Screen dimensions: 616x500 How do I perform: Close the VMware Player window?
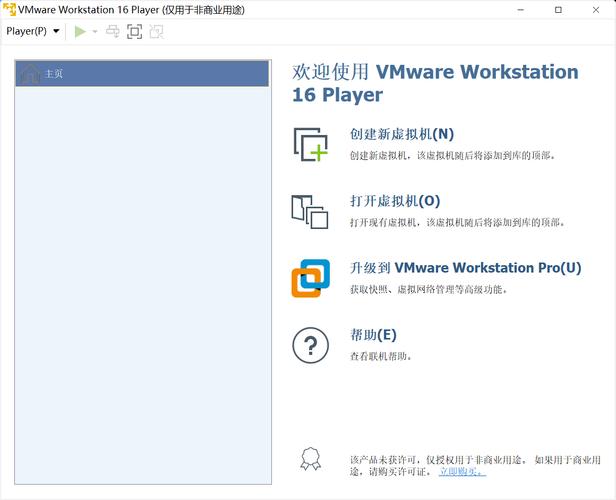[x=596, y=10]
